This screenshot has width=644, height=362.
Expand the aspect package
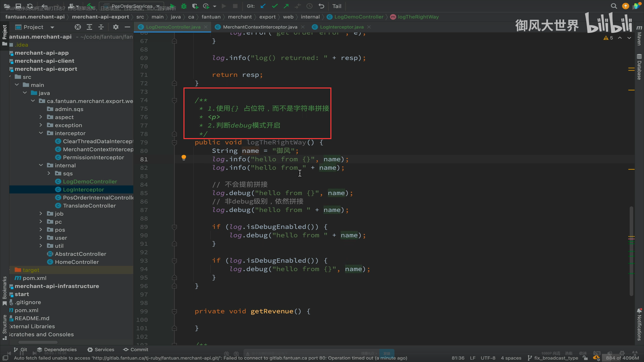tap(41, 117)
